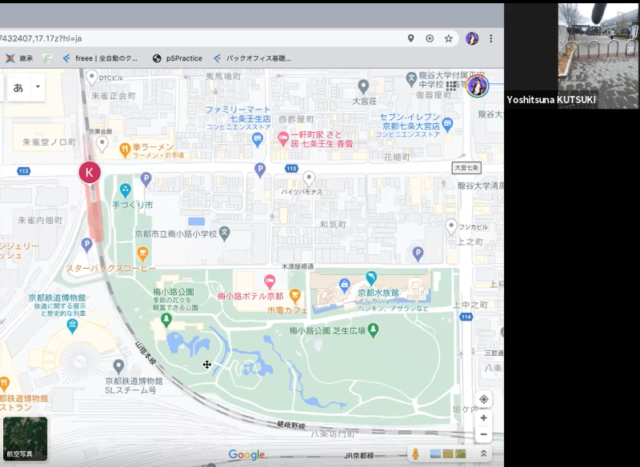The width and height of the screenshot is (640, 467).
Task: Open the Chrome profile avatar in toolbar
Action: [x=472, y=39]
